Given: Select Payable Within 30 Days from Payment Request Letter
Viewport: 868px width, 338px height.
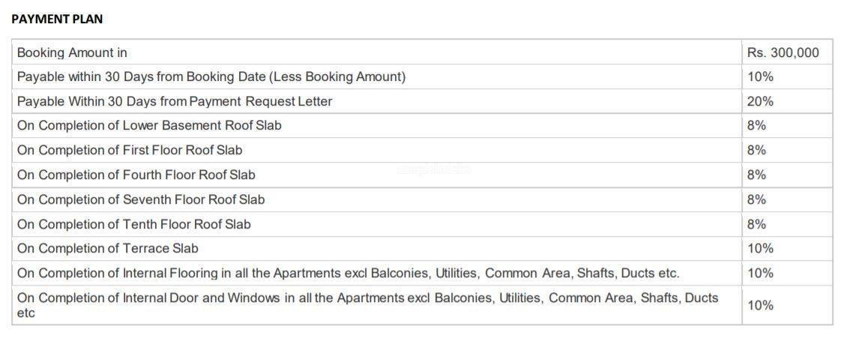Looking at the screenshot, I should (x=174, y=101).
